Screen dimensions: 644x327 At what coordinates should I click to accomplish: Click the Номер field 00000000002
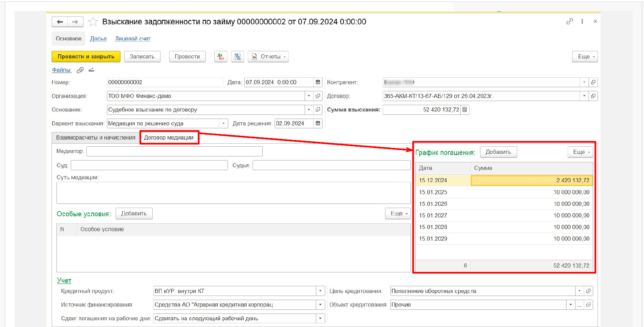[165, 82]
